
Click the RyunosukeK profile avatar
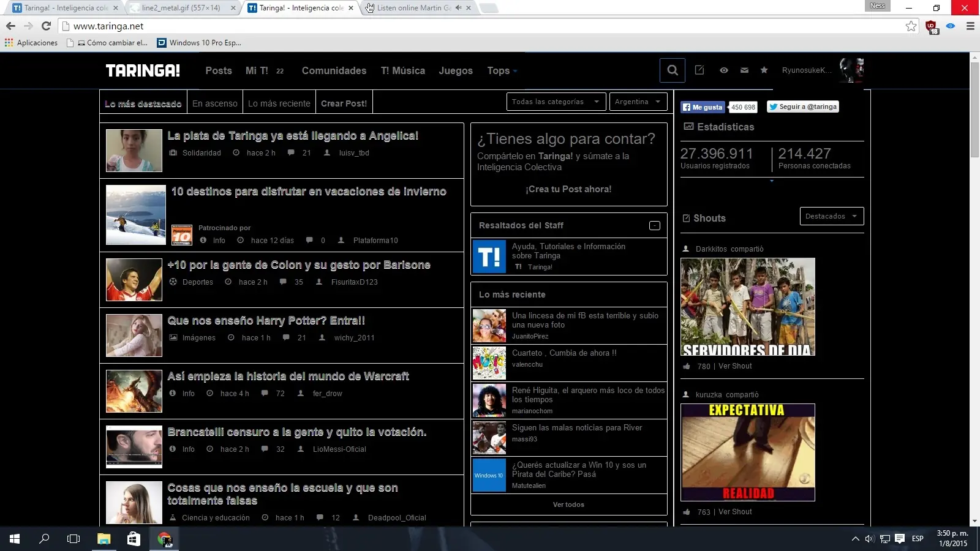point(851,70)
